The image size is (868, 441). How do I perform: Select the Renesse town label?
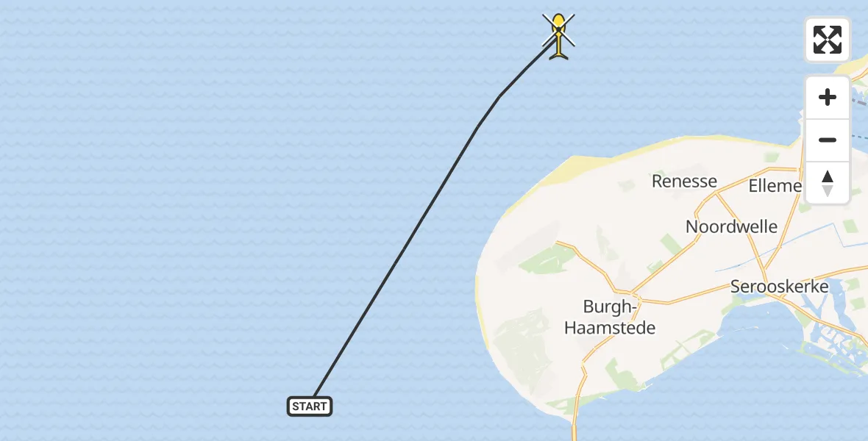[x=684, y=181]
